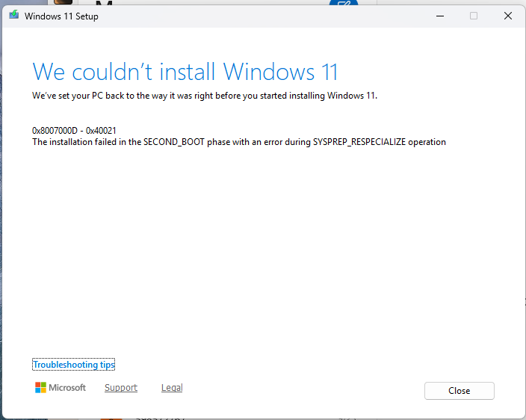
Task: Click the "We've set your PC back" text
Action: 205,96
